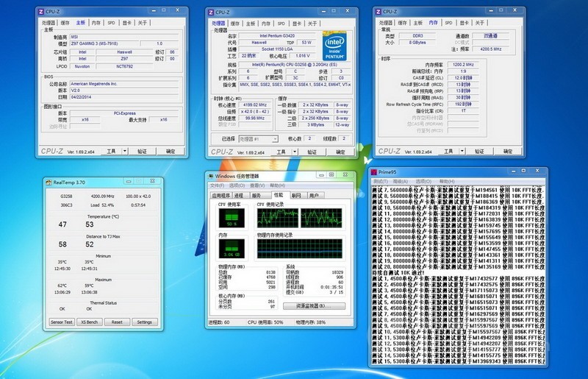The width and height of the screenshot is (588, 379).
Task: Switch to SPD tab in mainboard CPU-Z window
Action: click(x=112, y=23)
